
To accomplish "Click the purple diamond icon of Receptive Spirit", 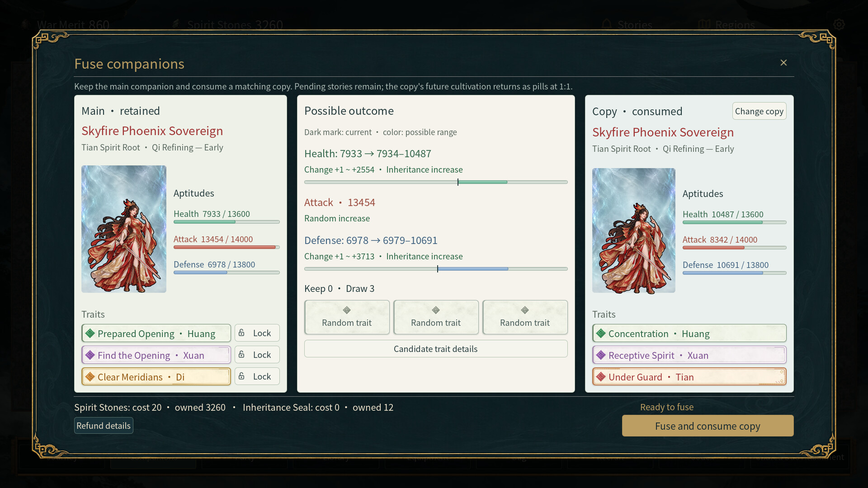I will click(601, 355).
